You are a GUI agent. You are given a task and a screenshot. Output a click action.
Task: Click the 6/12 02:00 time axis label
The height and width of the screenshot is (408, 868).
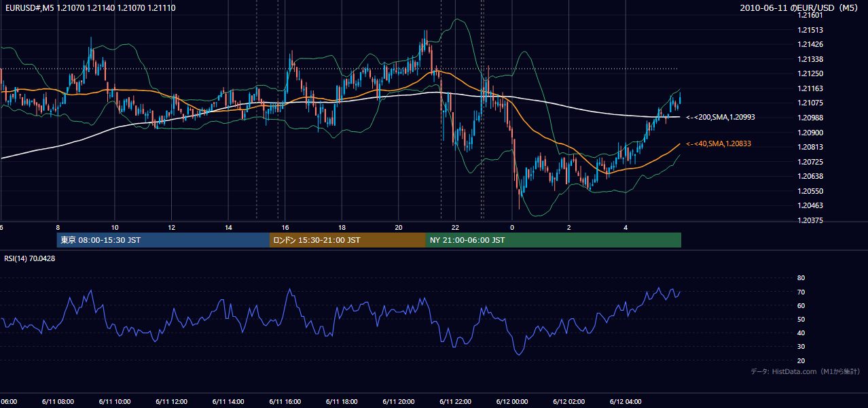pyautogui.click(x=569, y=402)
